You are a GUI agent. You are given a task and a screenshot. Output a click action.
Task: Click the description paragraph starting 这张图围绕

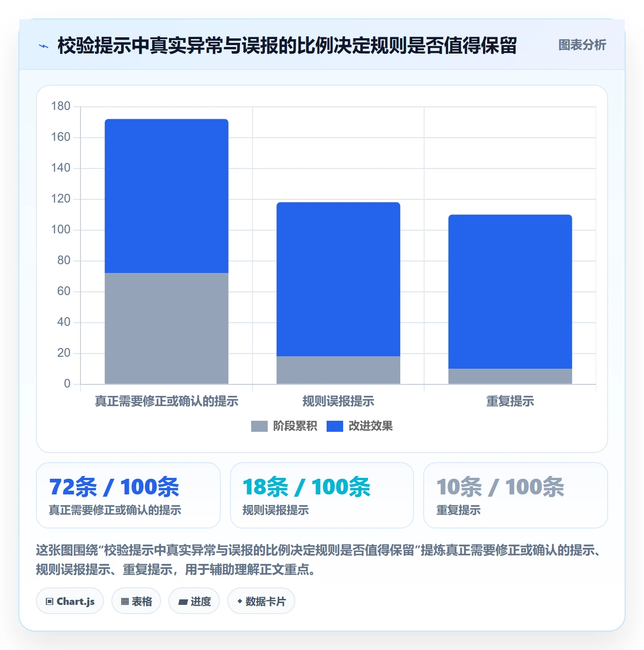click(x=320, y=560)
